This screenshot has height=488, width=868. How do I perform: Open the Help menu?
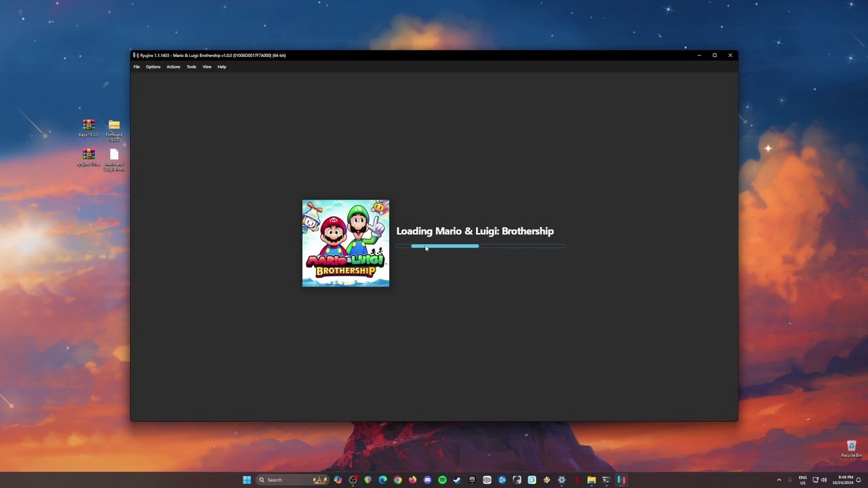pos(222,66)
